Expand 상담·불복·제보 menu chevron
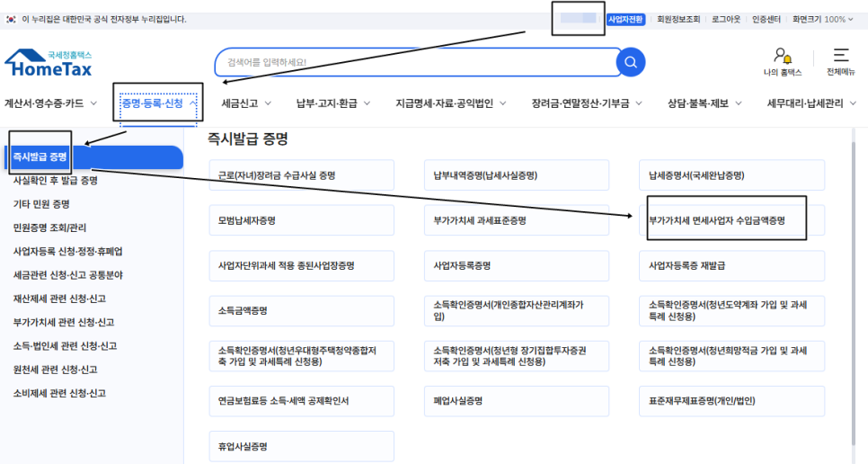This screenshot has width=868, height=464. [x=739, y=103]
